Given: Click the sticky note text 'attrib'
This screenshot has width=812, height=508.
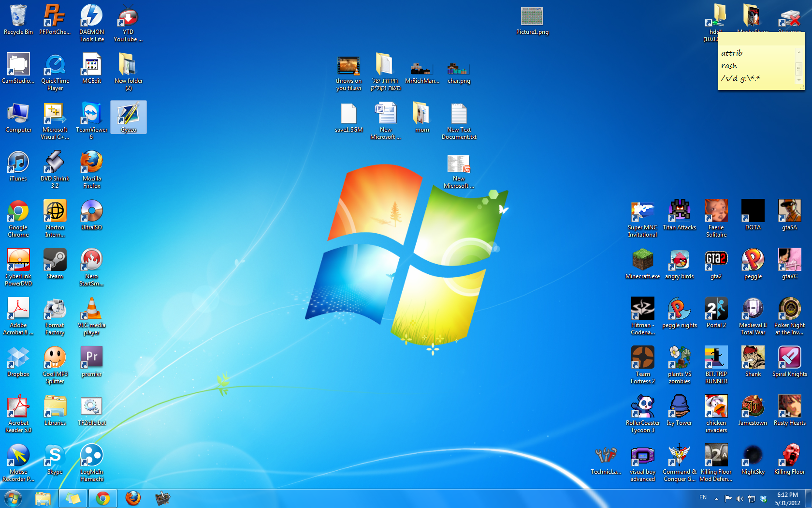Looking at the screenshot, I should [x=731, y=53].
